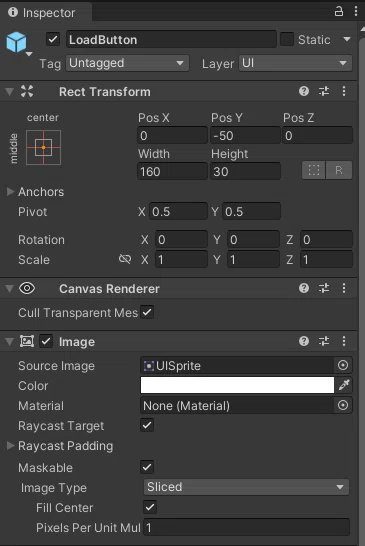This screenshot has width=365, height=546.
Task: Open Rect Transform presets slider icon
Action: pos(324,91)
